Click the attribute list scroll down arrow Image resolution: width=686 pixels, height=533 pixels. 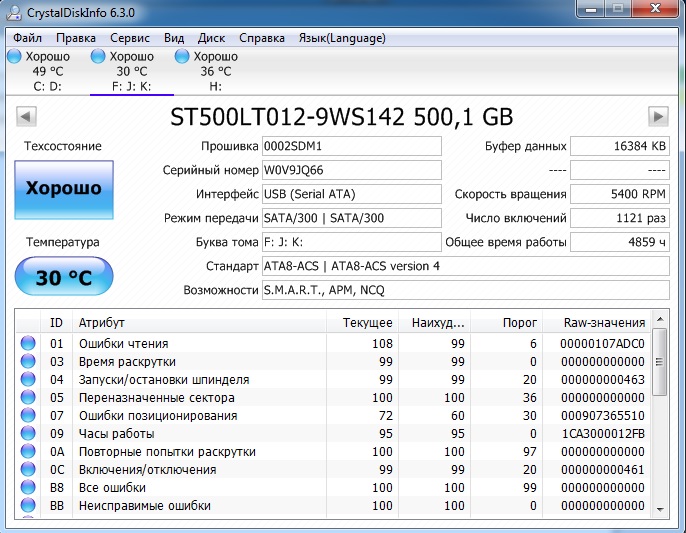[x=660, y=509]
